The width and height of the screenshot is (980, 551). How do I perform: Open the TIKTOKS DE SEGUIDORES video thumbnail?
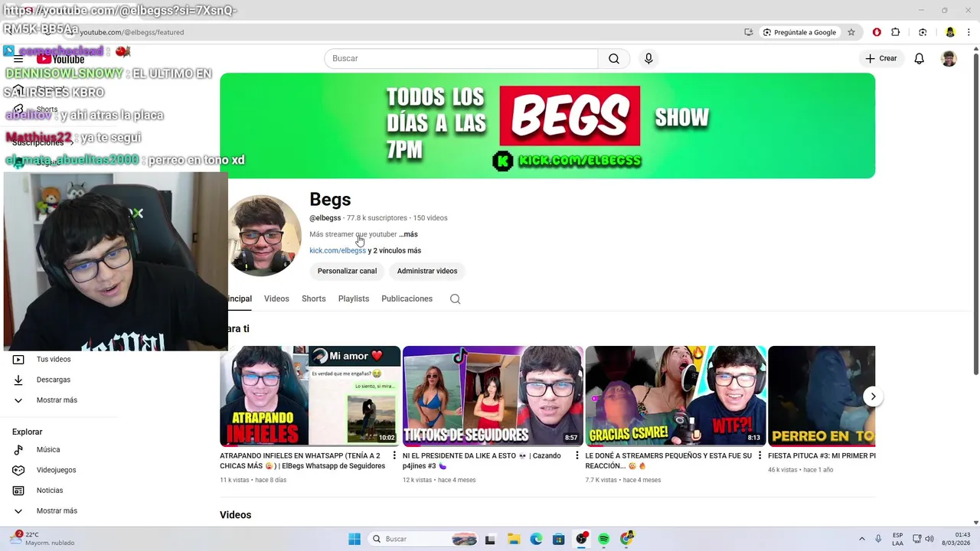point(493,396)
